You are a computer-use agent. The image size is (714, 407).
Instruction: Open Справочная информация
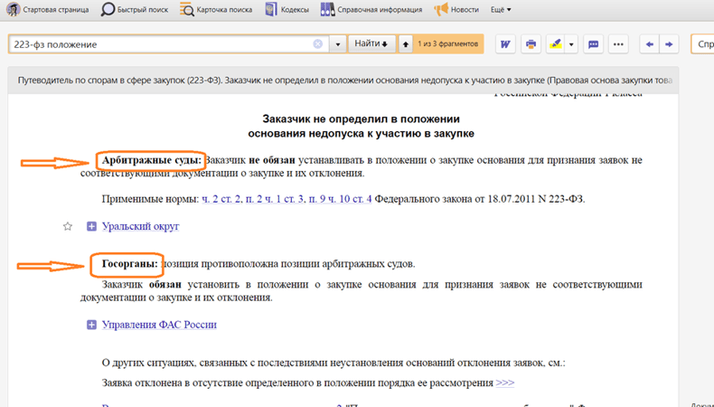point(371,10)
